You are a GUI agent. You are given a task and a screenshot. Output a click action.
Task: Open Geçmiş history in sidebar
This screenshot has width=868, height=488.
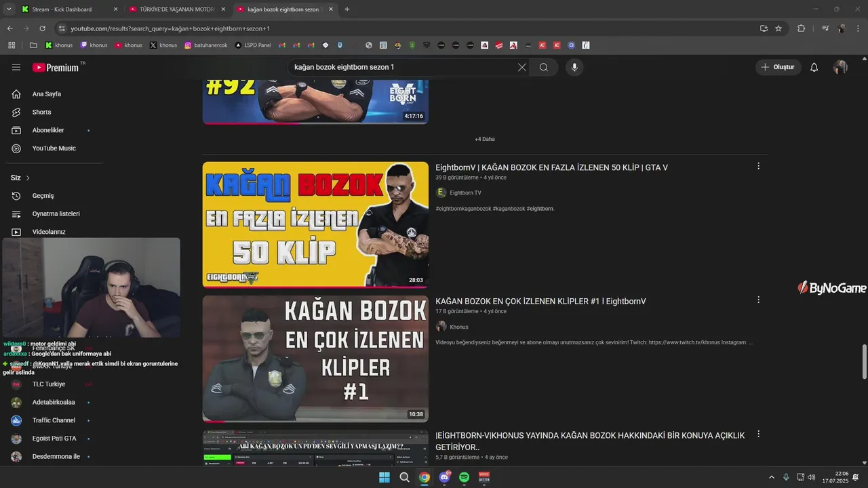[43, 196]
